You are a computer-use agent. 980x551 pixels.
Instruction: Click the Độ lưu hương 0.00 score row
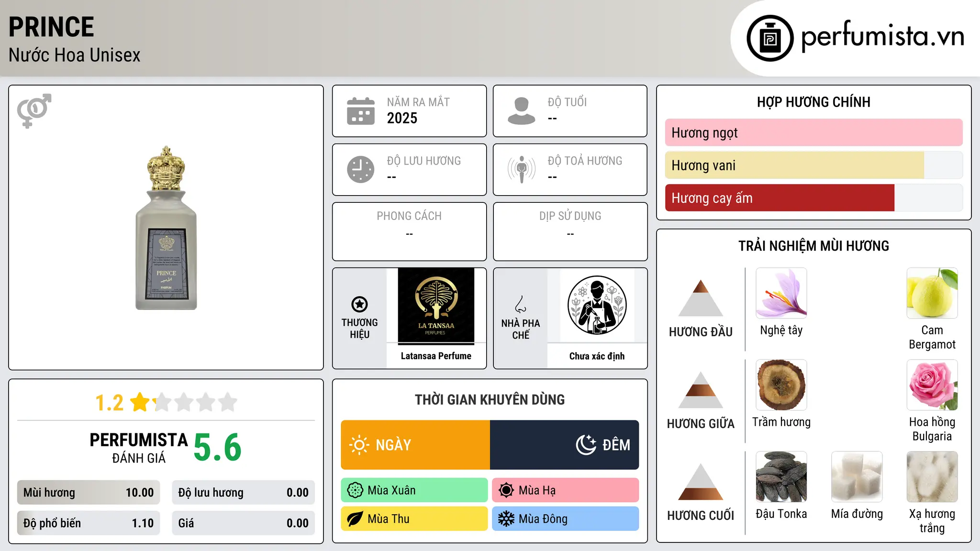[244, 493]
